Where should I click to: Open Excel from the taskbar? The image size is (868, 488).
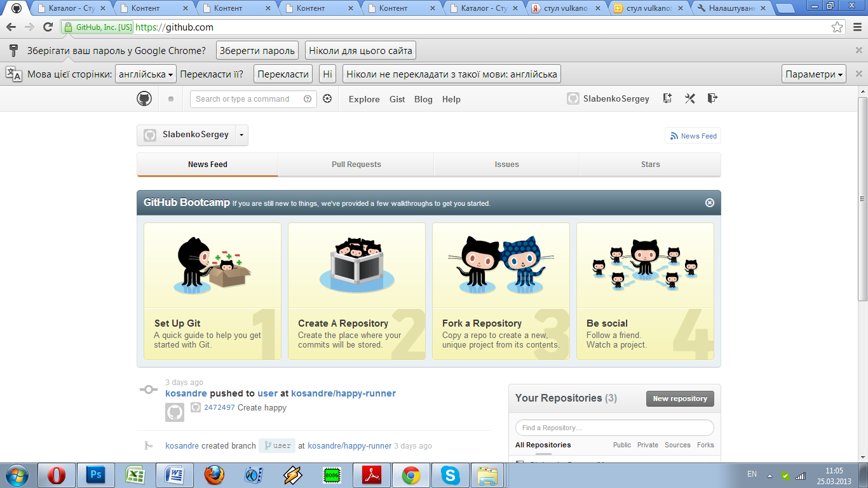point(134,475)
